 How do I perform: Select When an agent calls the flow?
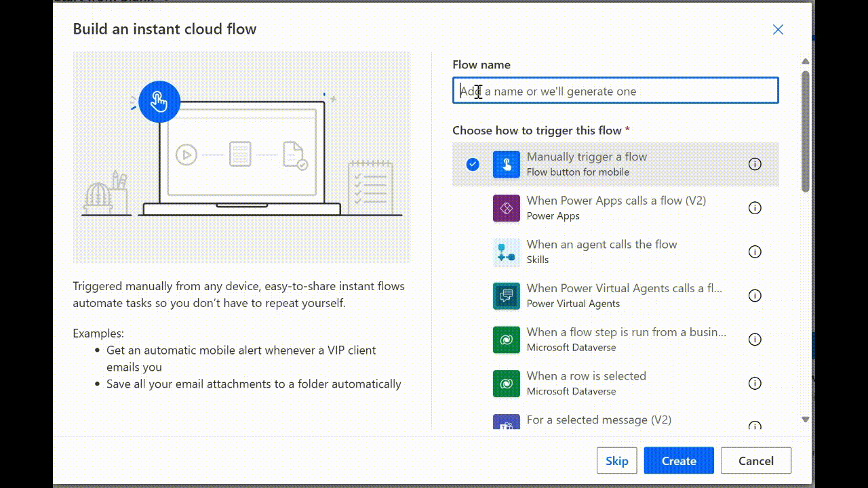(x=616, y=252)
